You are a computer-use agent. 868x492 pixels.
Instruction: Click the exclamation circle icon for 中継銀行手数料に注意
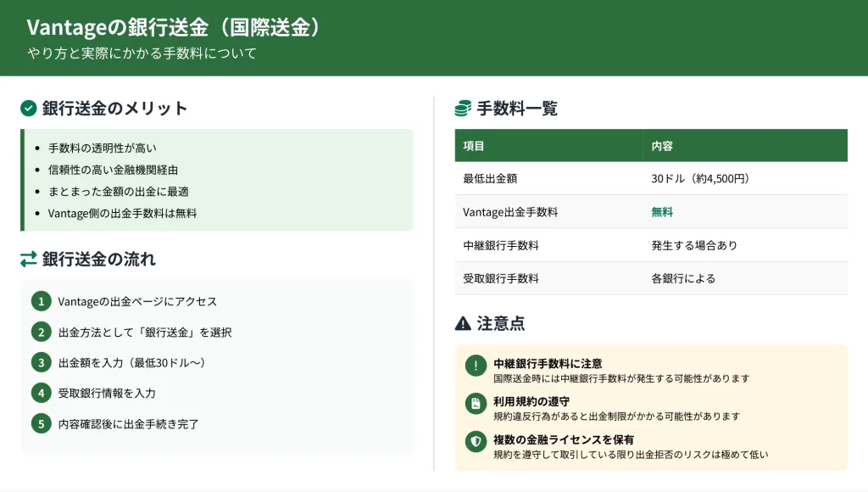(x=476, y=366)
